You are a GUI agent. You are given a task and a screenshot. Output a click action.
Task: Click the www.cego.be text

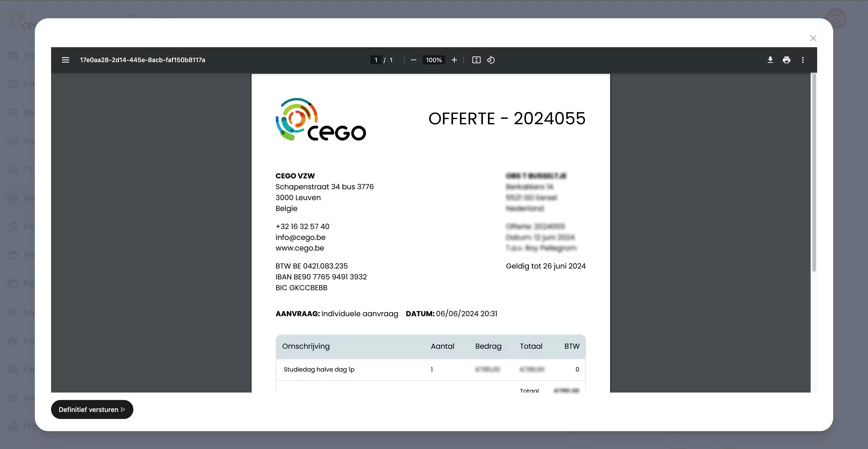[300, 248]
